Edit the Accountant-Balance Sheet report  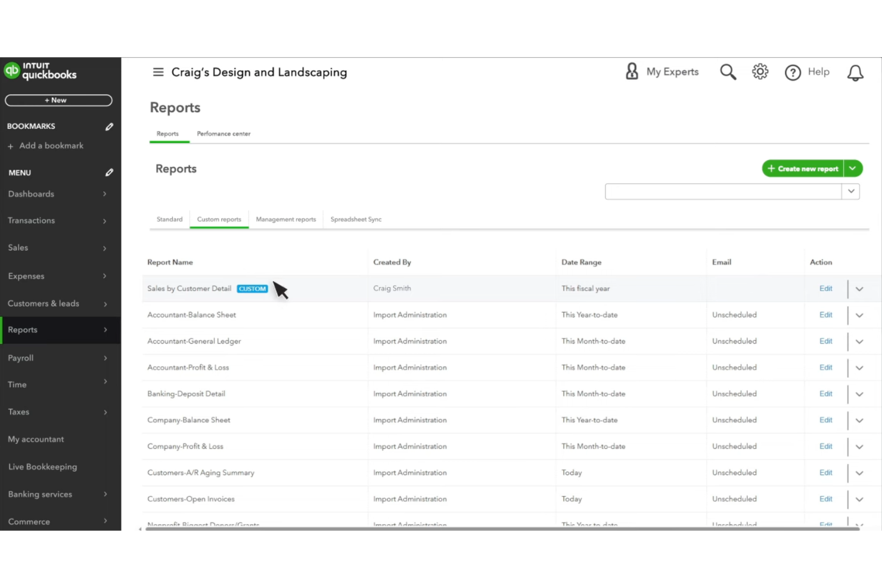(x=825, y=315)
